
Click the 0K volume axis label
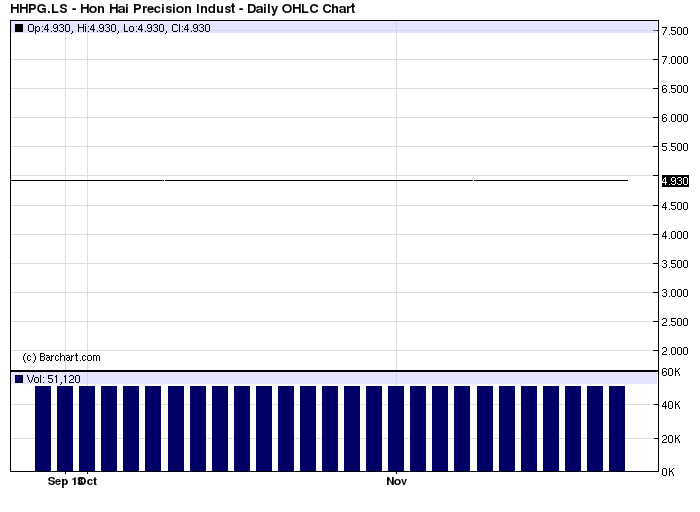pos(668,472)
